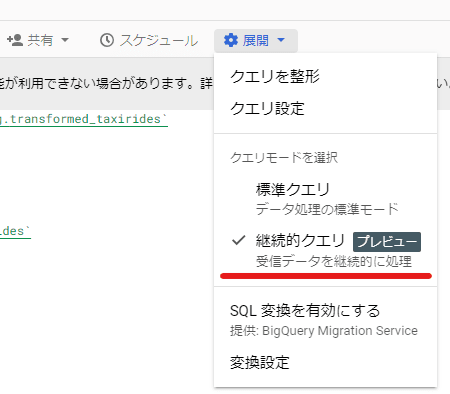Screen dimensions: 450x394
Task: Collapse the 展開 dropdown arrow
Action: 281,40
